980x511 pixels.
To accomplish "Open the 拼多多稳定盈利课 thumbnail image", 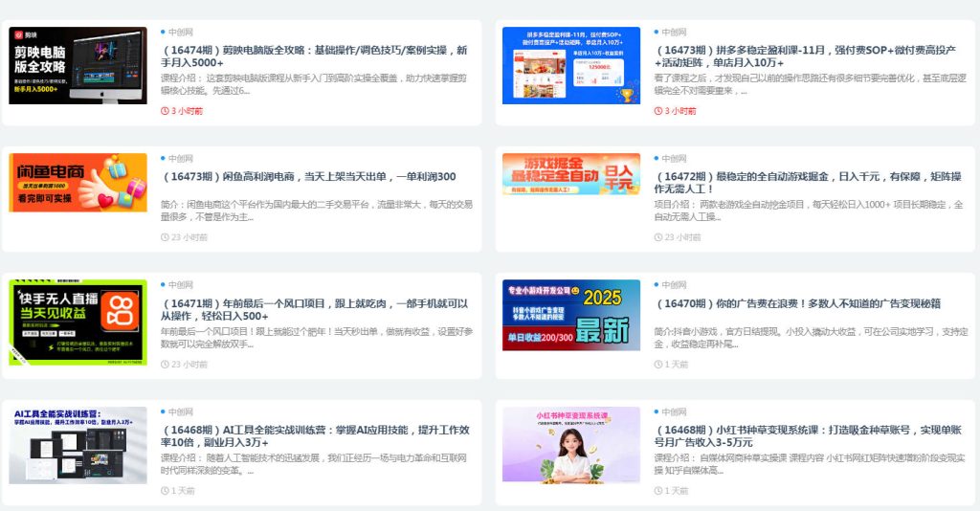I will (x=571, y=66).
